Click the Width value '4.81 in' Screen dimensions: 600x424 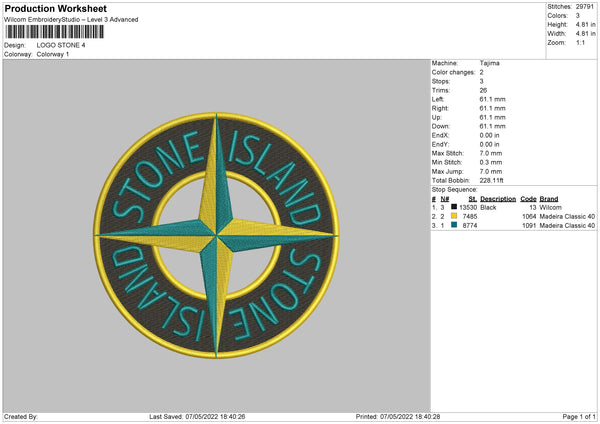point(585,34)
